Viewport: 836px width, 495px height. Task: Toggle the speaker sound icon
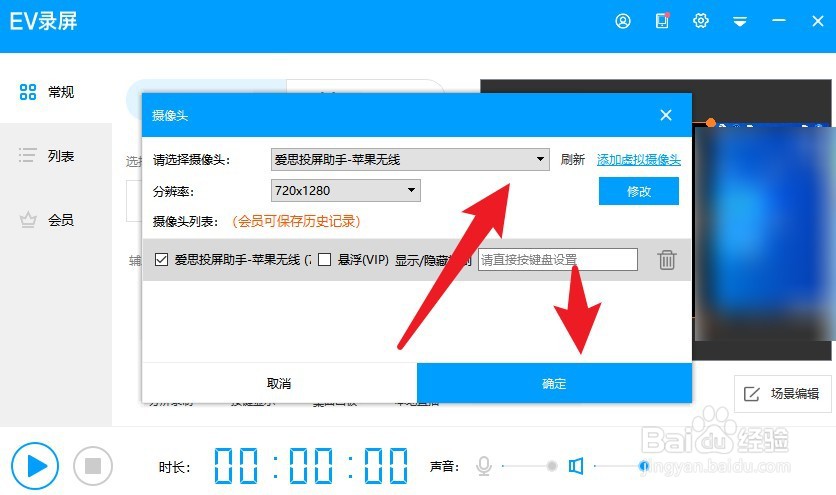point(576,466)
